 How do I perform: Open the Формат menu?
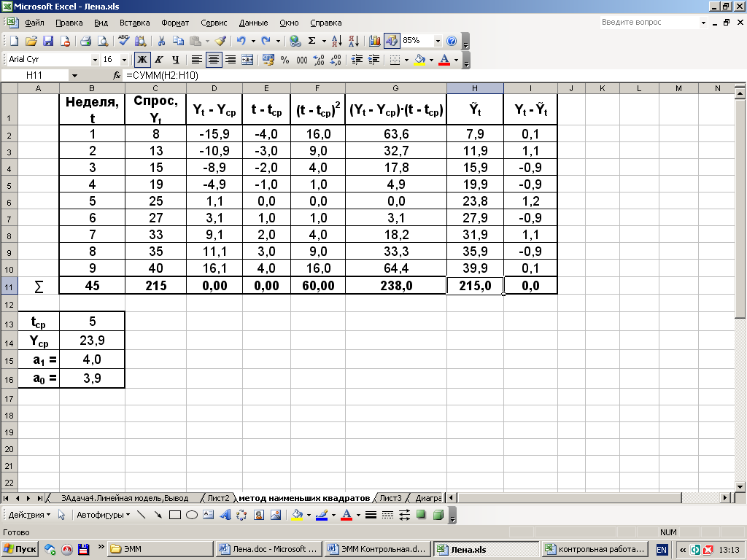click(x=174, y=23)
